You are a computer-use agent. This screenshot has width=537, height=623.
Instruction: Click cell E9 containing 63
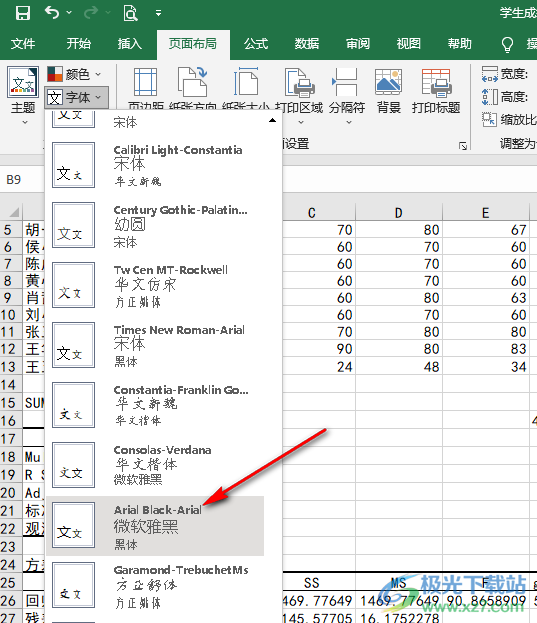(x=486, y=298)
